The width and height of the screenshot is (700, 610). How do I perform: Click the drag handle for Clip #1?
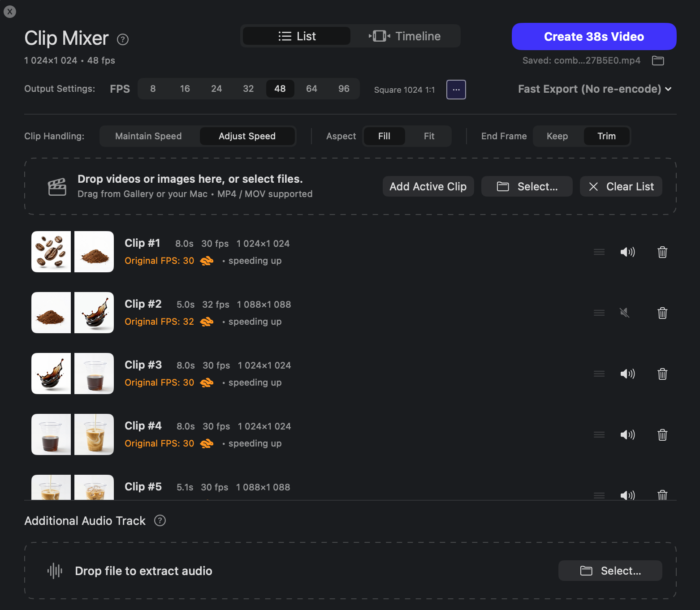pyautogui.click(x=599, y=252)
